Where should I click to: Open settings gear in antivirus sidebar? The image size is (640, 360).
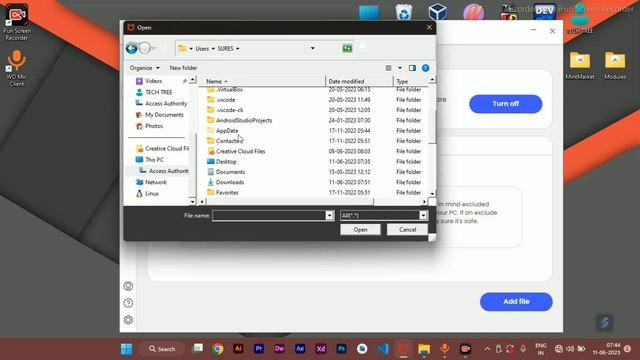(128, 320)
